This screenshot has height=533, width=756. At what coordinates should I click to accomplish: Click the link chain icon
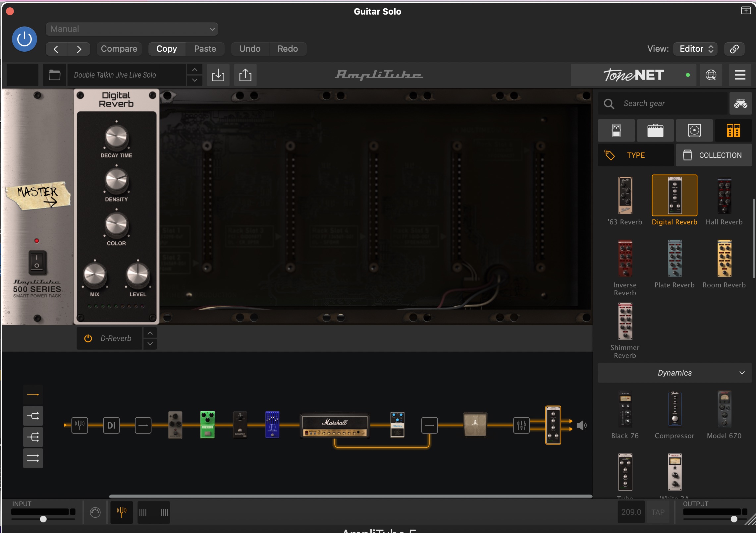tap(734, 49)
